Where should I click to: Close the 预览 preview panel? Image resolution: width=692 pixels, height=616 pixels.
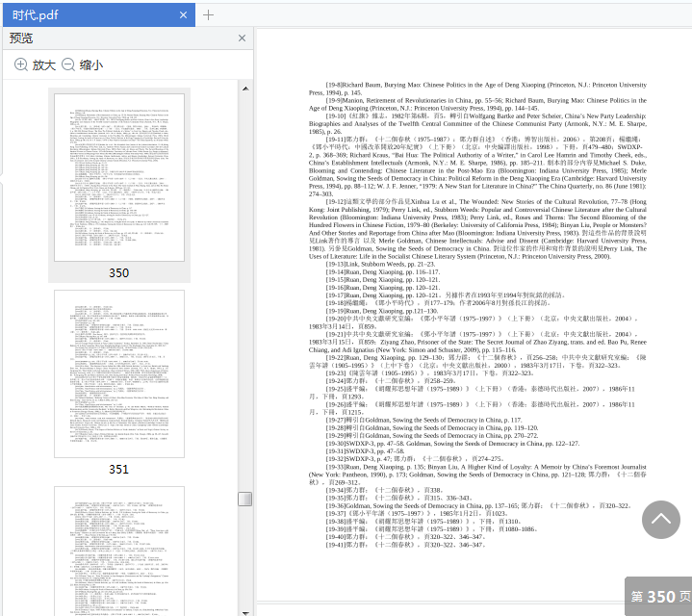(x=242, y=38)
